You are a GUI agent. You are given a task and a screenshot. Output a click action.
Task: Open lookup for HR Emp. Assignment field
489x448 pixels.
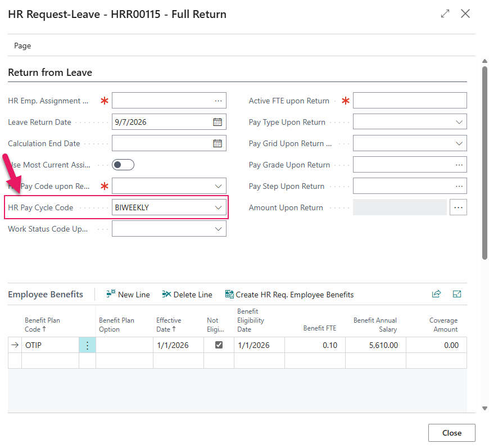pyautogui.click(x=218, y=101)
